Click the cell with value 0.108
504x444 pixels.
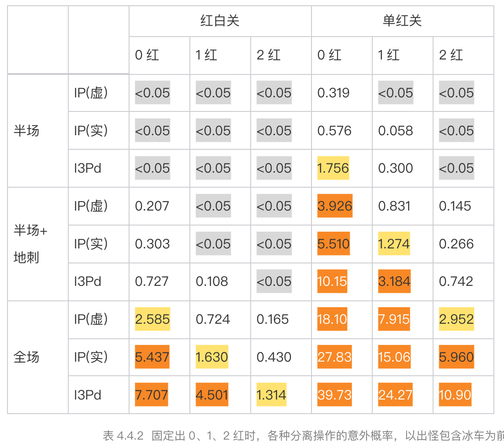(x=212, y=281)
